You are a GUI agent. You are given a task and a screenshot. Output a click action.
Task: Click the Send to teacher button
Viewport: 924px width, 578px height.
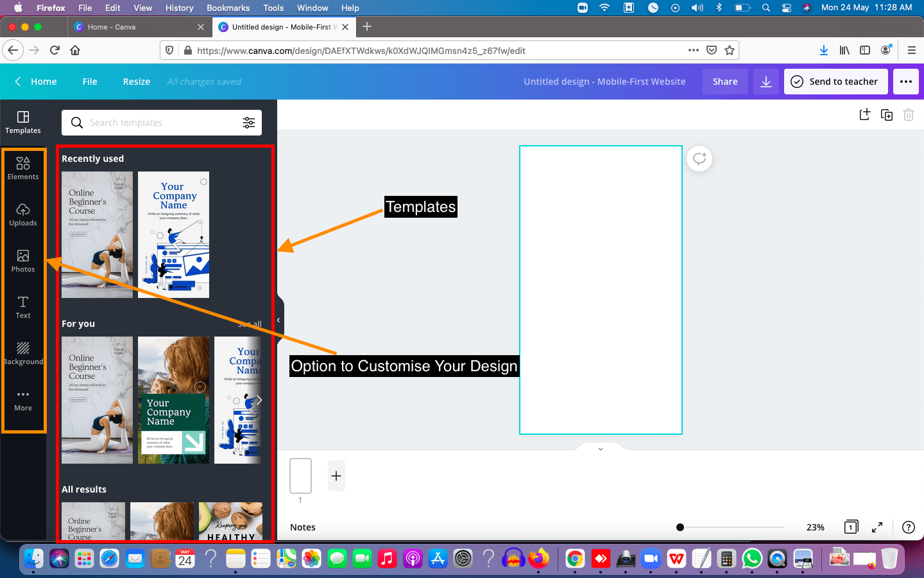tap(835, 82)
